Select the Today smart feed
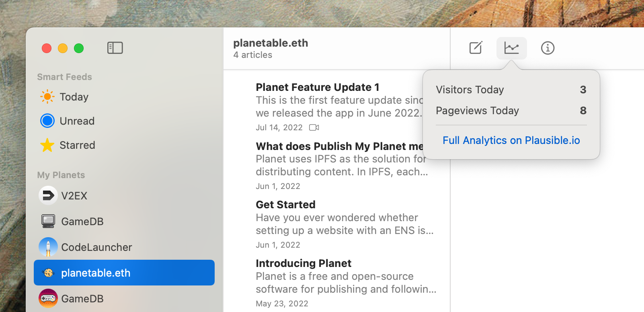Image resolution: width=644 pixels, height=312 pixels. [x=74, y=97]
